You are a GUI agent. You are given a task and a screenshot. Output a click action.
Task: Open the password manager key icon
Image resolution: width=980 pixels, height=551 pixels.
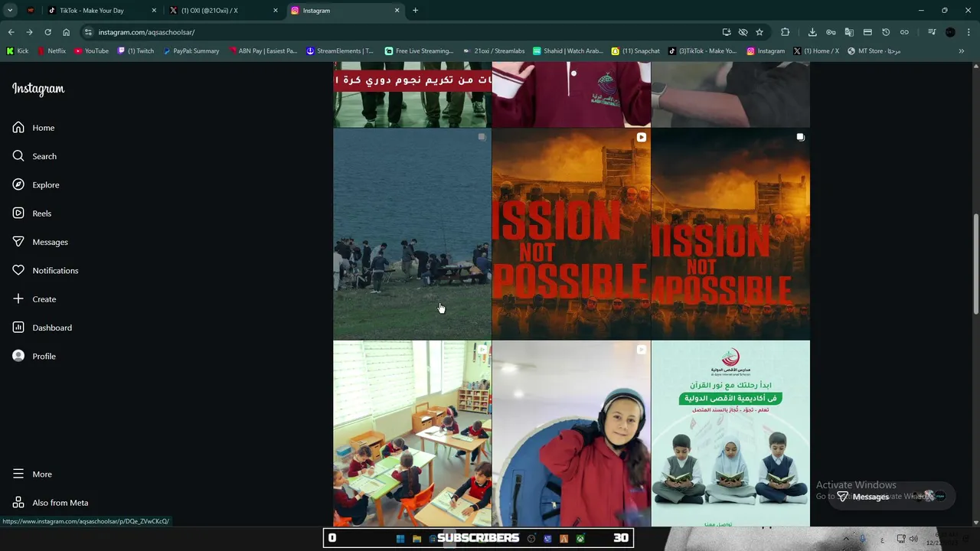click(831, 32)
